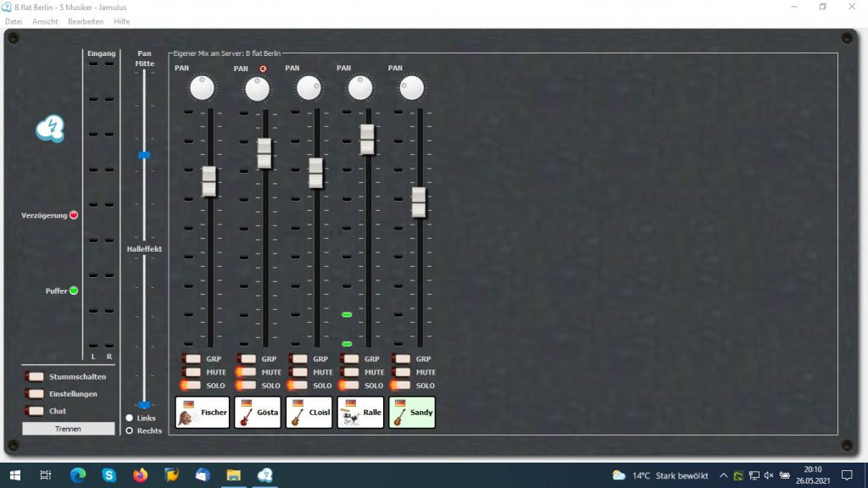Image resolution: width=868 pixels, height=488 pixels.
Task: Mute the Gösta channel
Action: point(247,372)
